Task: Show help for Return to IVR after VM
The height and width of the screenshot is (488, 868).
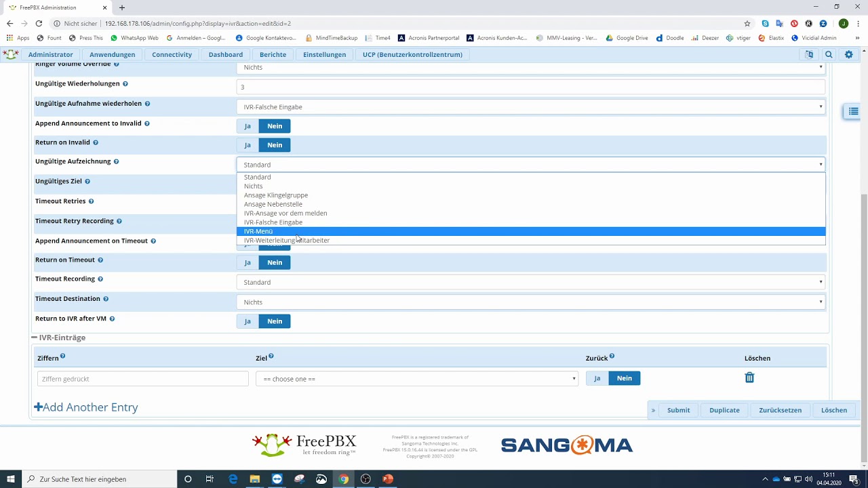Action: tap(113, 319)
